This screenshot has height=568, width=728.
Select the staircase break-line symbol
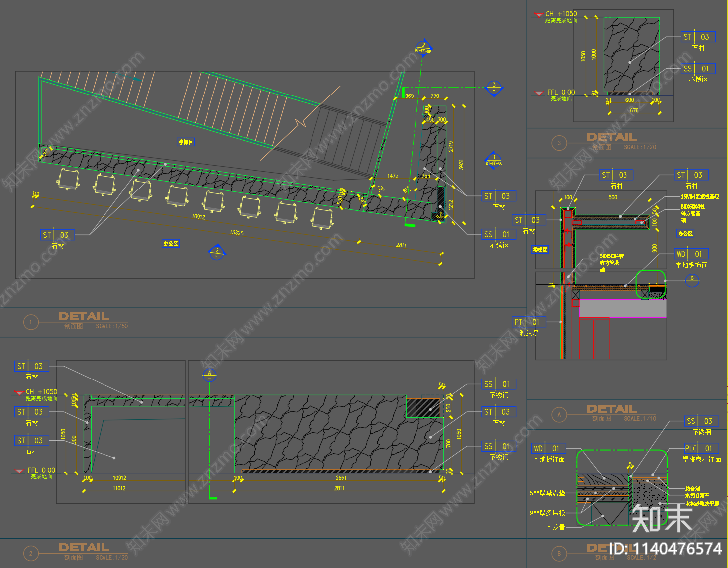click(300, 122)
